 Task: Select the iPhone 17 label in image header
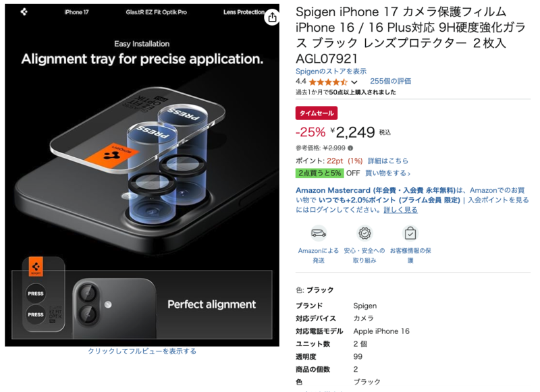click(x=76, y=12)
